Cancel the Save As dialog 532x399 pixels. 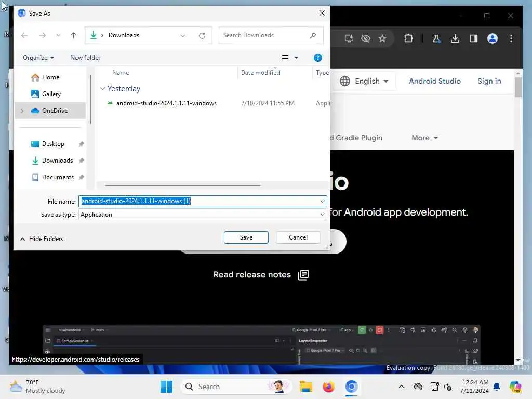pyautogui.click(x=298, y=237)
